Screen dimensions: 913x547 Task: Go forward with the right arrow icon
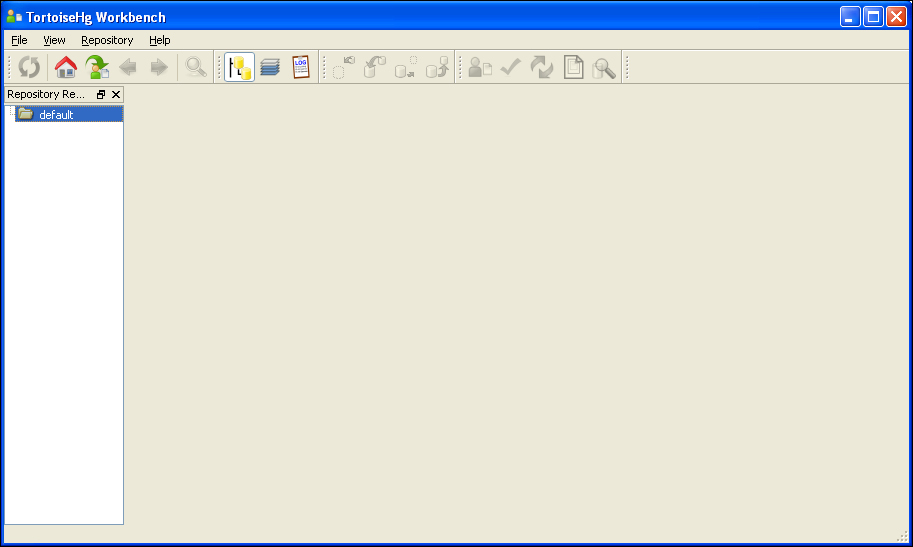pos(159,67)
